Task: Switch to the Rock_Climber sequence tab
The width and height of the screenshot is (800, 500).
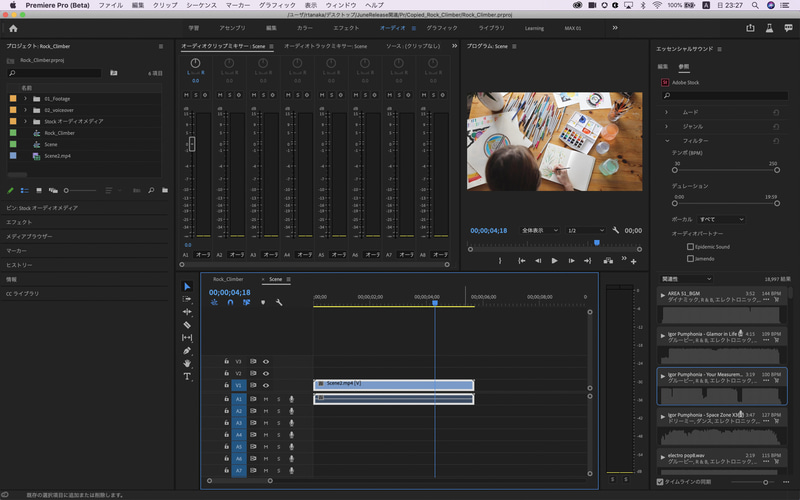Action: [228, 279]
